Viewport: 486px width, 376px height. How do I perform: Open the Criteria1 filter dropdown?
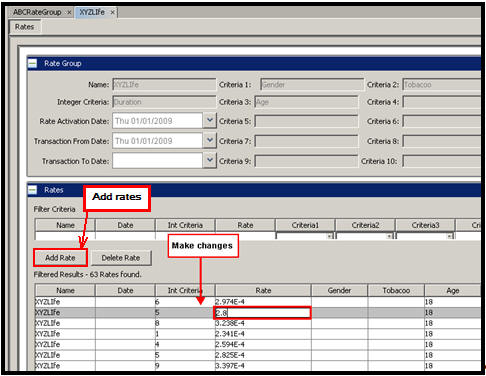tap(330, 236)
